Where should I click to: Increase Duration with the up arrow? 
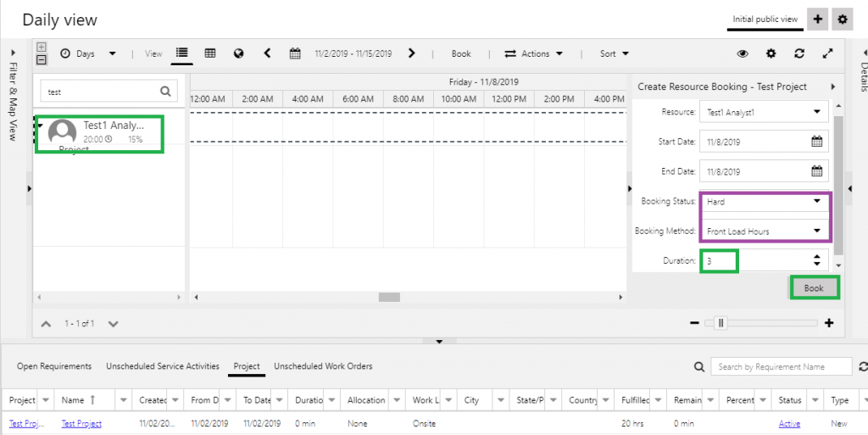[816, 256]
